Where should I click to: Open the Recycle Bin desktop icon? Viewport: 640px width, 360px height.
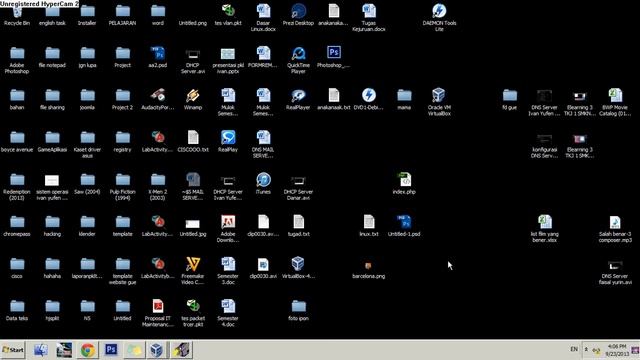click(17, 16)
